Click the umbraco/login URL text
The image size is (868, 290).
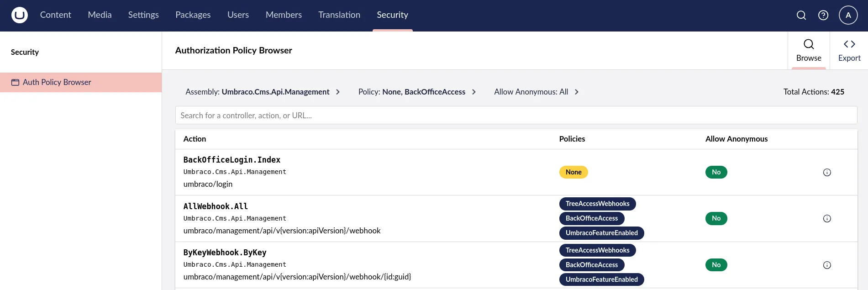208,184
